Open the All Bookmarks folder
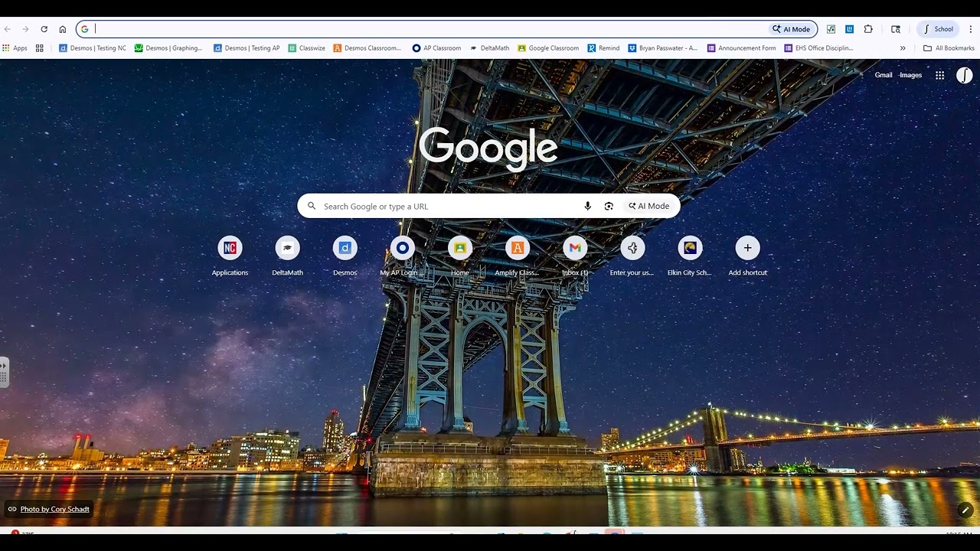The height and width of the screenshot is (551, 980). pos(949,48)
